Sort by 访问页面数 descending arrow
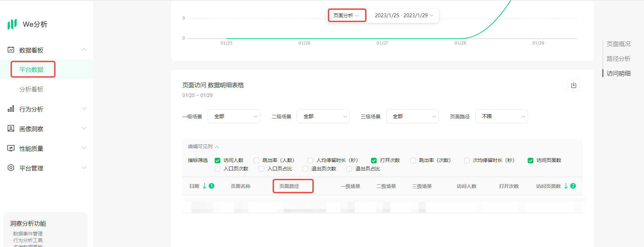 tap(566, 186)
